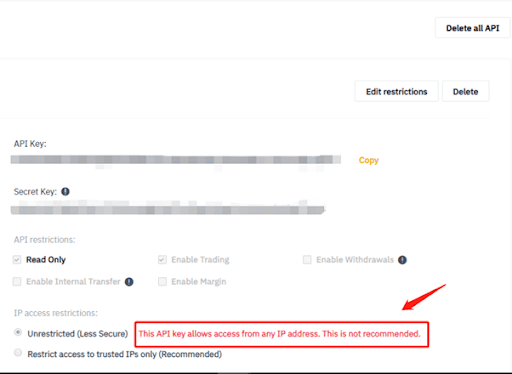Screen dimensions: 512x374
Task: Click the Secret Key info icon
Action: (x=66, y=192)
